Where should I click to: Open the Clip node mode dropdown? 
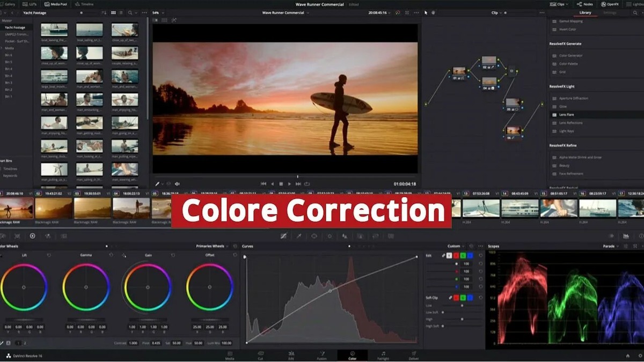[x=496, y=12]
